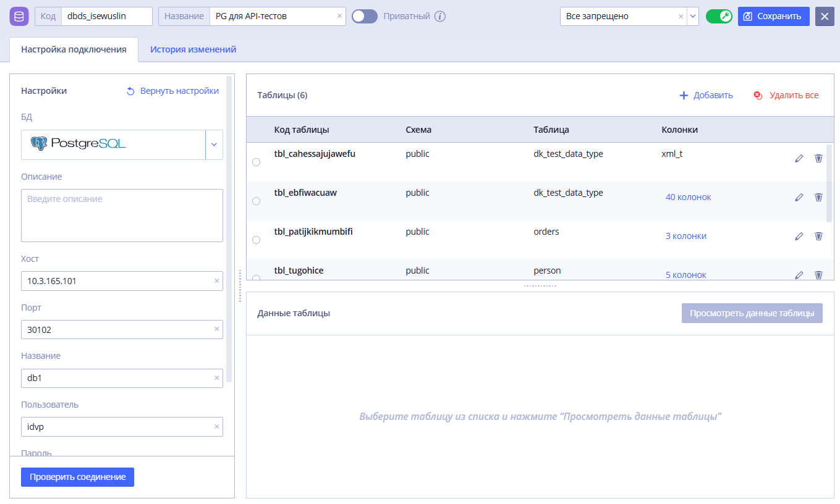
Task: Click the Колонки column header
Action: point(680,130)
